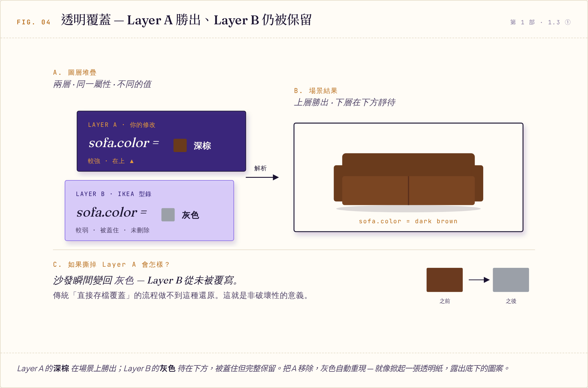Click the 'A. 圖層堆疊' heading

(x=75, y=72)
